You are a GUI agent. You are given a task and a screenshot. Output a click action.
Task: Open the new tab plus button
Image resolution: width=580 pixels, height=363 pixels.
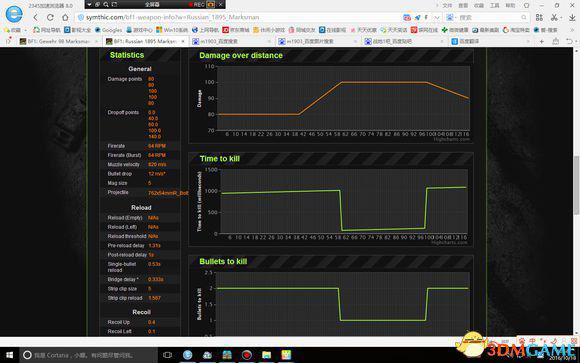(542, 41)
